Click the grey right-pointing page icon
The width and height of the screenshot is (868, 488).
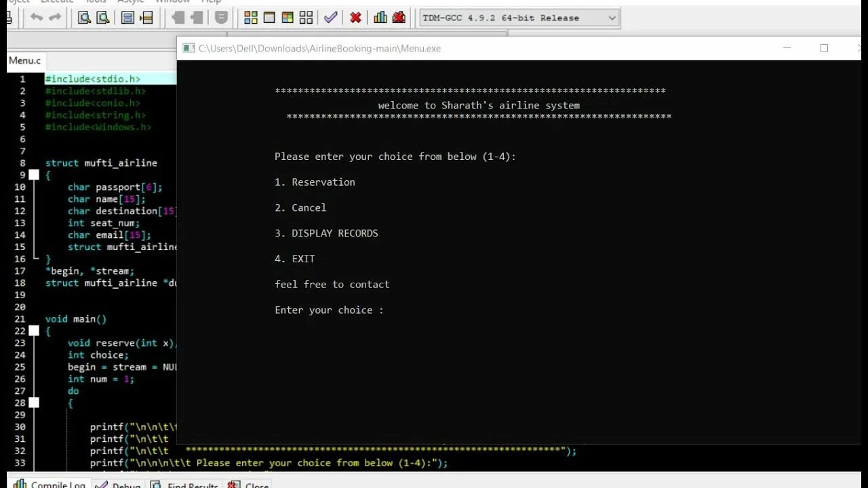point(197,18)
